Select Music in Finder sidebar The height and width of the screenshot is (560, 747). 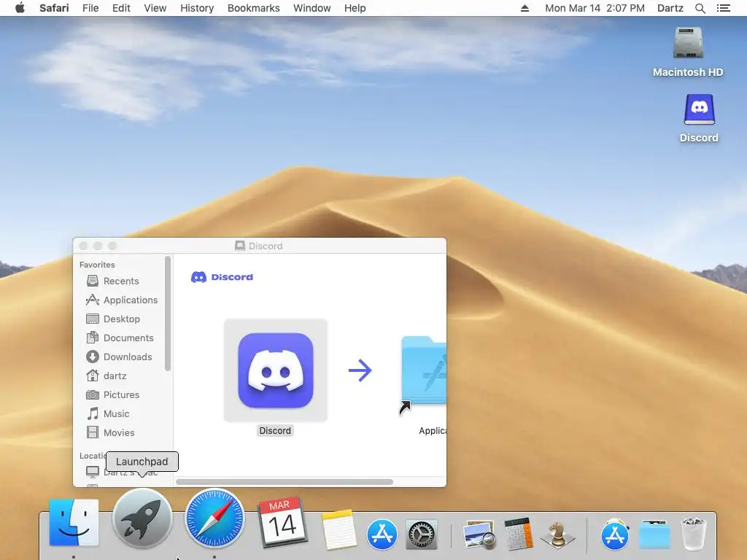tap(108, 414)
